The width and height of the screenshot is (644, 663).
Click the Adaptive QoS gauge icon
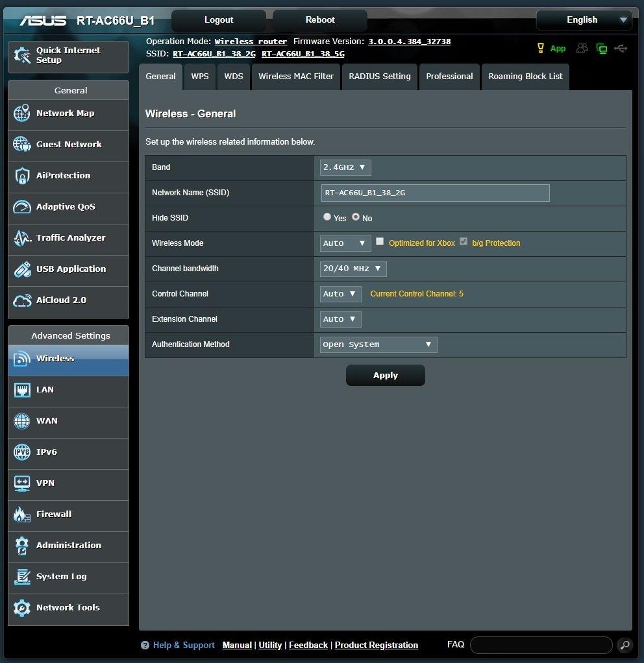pyautogui.click(x=22, y=207)
